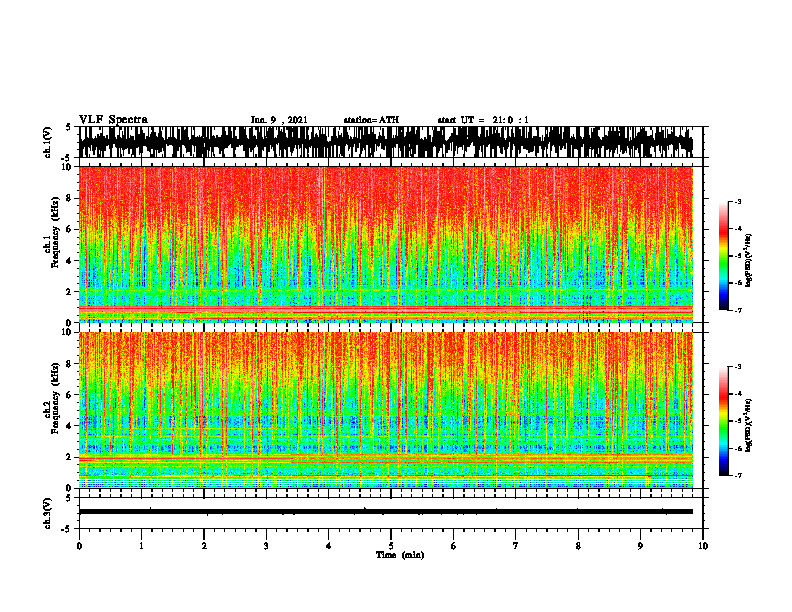Click the "1" minute tick label on time axis
Viewport: 792px width, 612px height.
[x=141, y=546]
